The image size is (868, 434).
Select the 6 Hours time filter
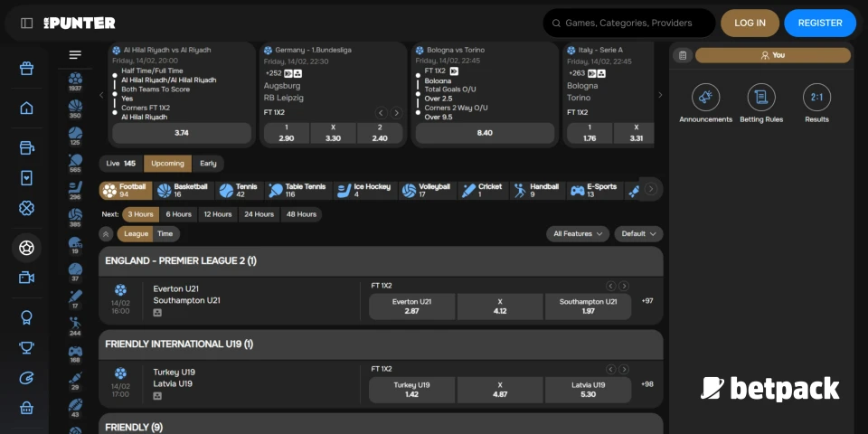click(x=178, y=214)
